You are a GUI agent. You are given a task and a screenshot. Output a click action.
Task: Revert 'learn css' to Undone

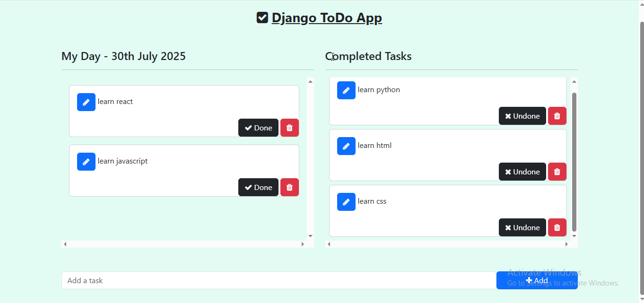pos(522,227)
